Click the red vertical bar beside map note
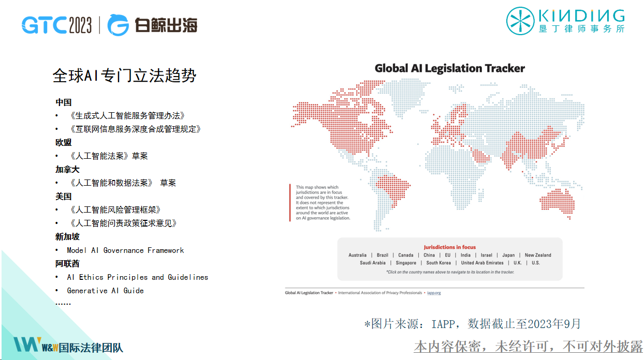The height and width of the screenshot is (360, 644). click(290, 202)
